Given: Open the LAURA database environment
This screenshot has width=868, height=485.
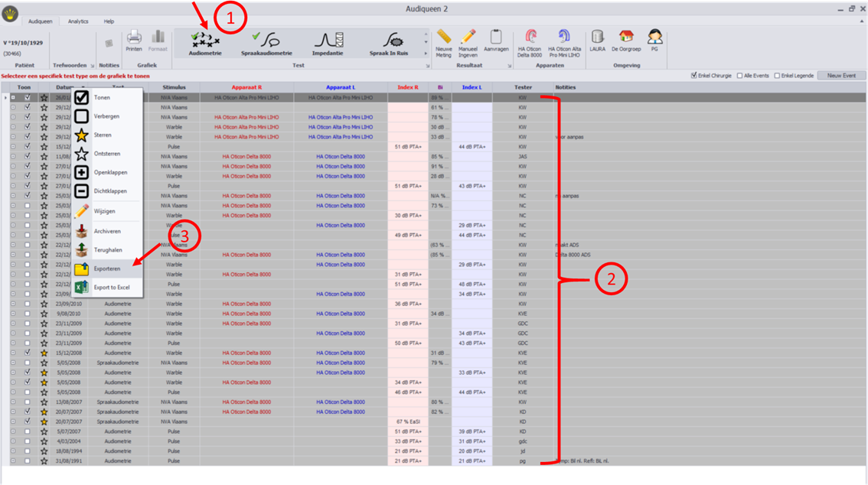Looking at the screenshot, I should point(597,41).
